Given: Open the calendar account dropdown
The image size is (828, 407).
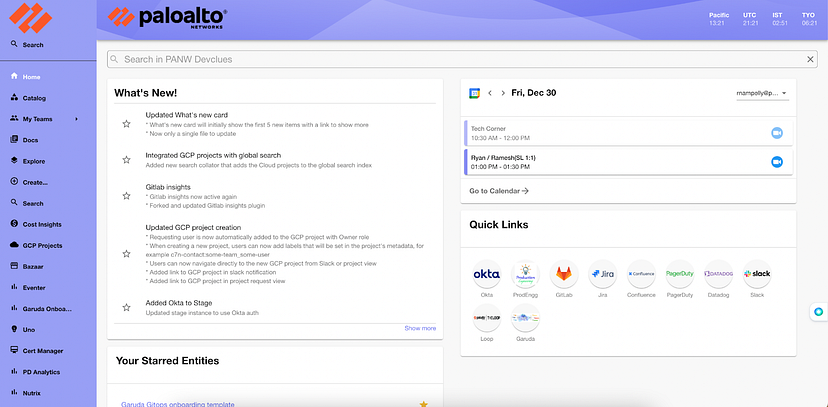Looking at the screenshot, I should [x=762, y=93].
